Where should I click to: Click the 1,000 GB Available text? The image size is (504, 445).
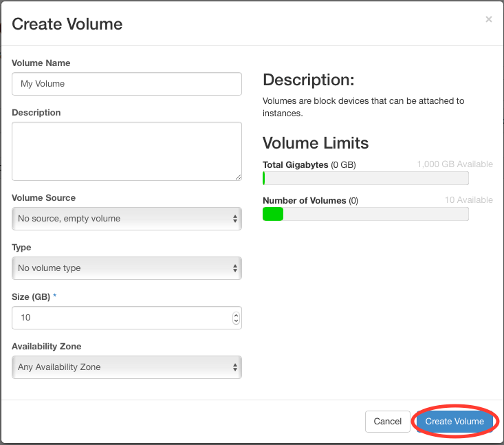[454, 165]
